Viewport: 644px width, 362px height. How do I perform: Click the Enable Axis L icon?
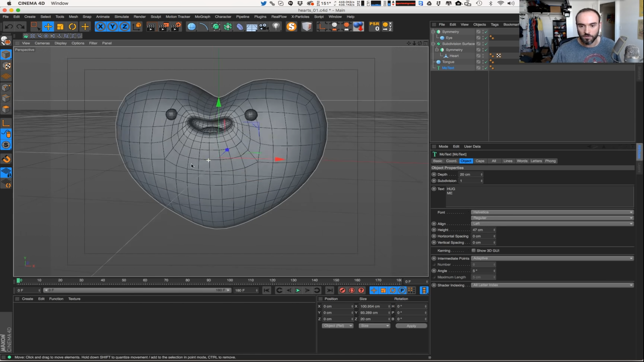(6, 123)
